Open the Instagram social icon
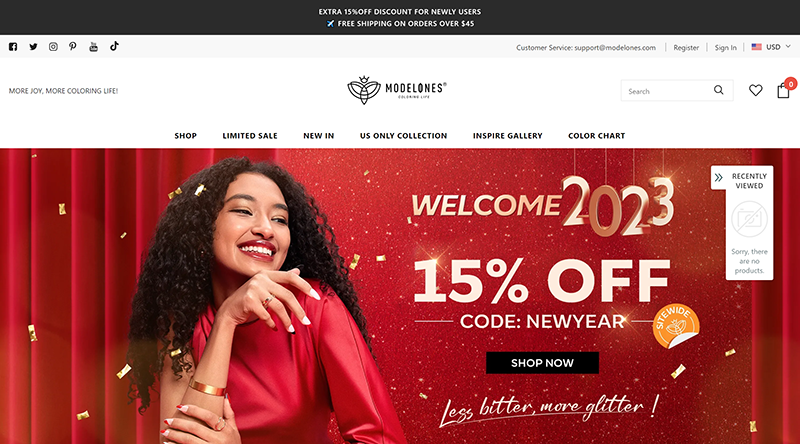 53,47
